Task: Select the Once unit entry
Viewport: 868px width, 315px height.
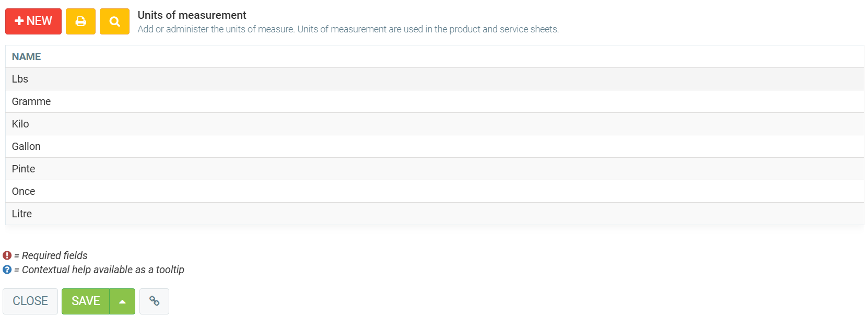Action: [x=24, y=191]
